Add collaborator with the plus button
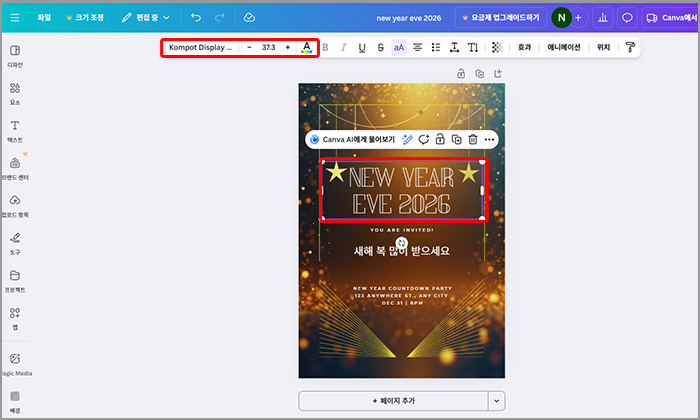Viewport: 700px width, 420px height. [x=578, y=17]
